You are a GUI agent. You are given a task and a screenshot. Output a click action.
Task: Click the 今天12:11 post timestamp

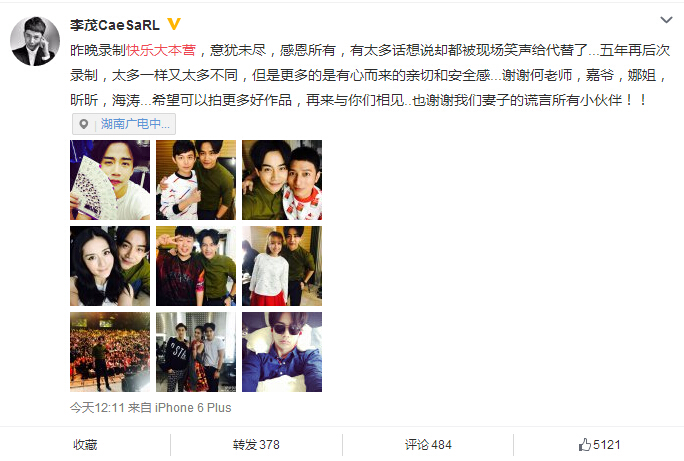(x=97, y=407)
